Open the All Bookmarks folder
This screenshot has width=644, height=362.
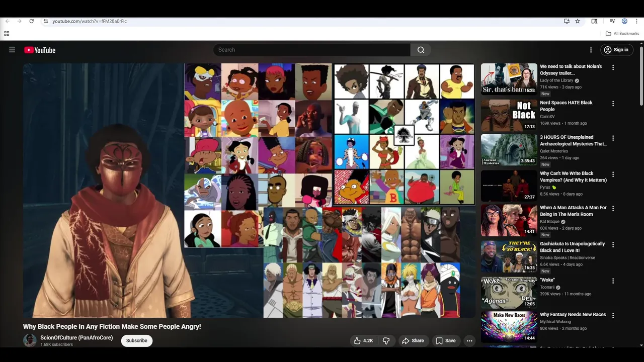622,34
